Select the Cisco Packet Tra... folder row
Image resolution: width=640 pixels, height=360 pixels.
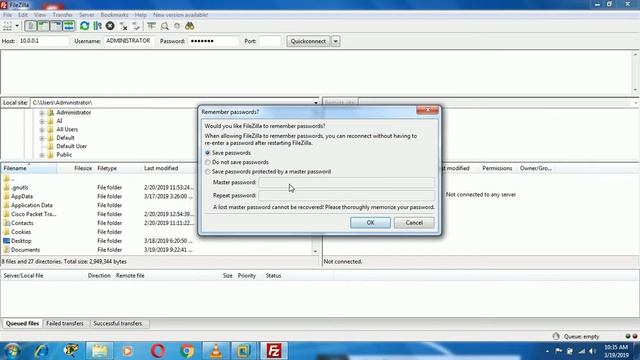coord(98,214)
